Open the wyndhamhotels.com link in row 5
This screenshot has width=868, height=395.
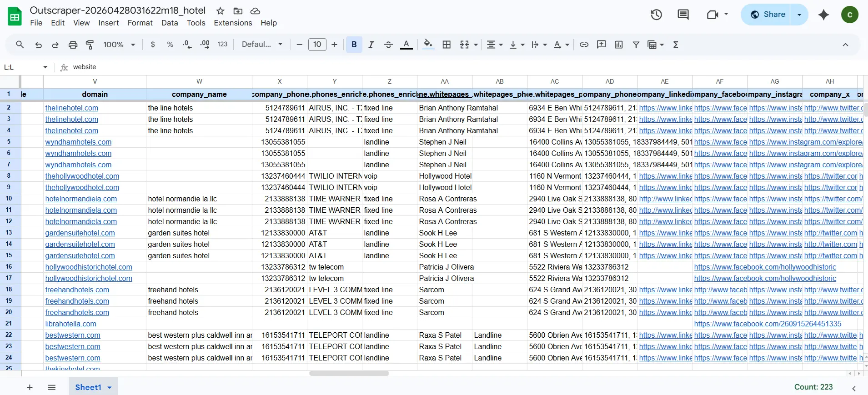coord(78,142)
